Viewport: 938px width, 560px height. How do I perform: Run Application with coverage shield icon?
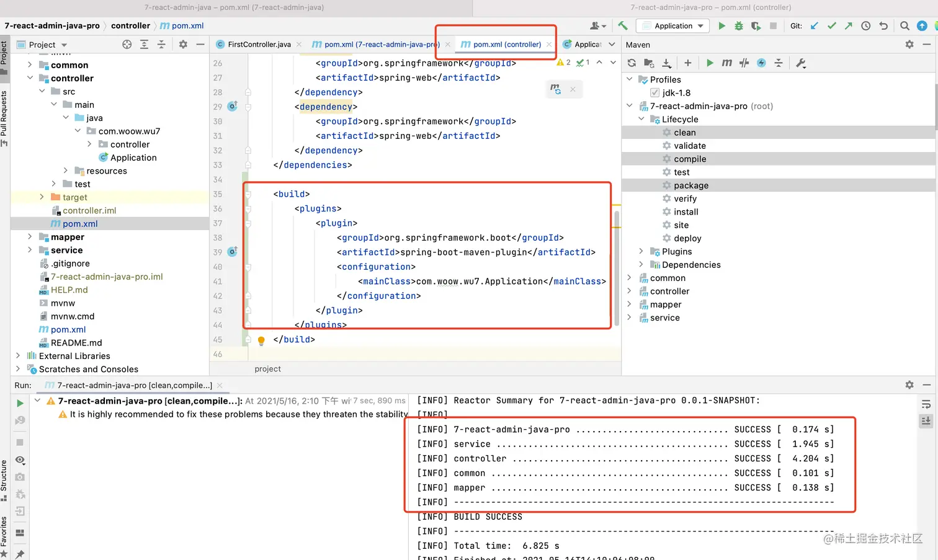click(756, 25)
